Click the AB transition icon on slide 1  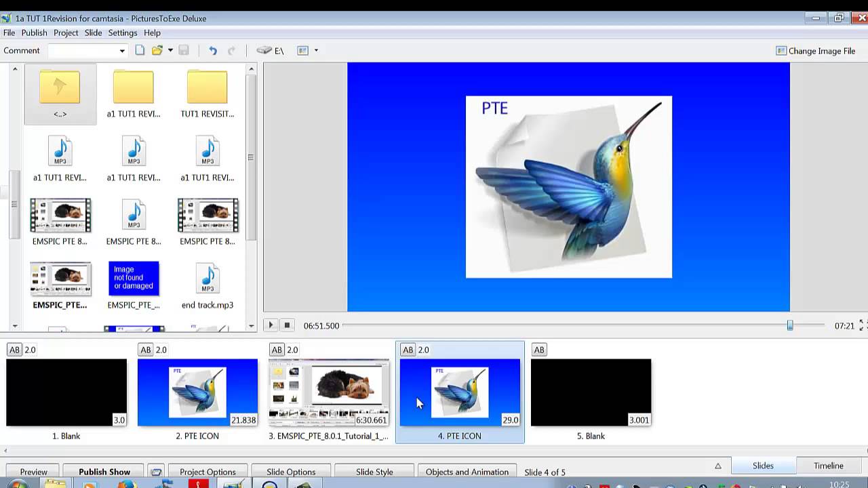coord(14,350)
